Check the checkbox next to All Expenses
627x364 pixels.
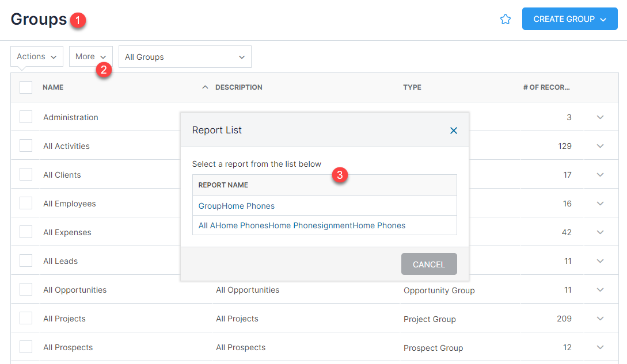click(25, 232)
